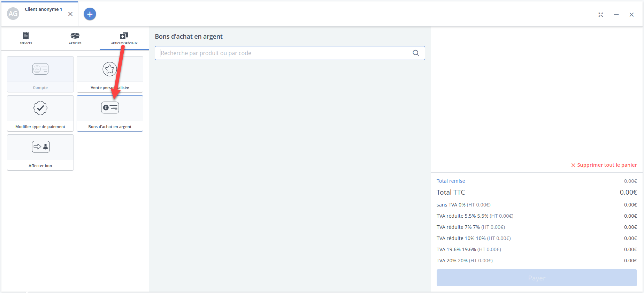This screenshot has width=644, height=293.
Task: Close the application window
Action: tap(631, 15)
